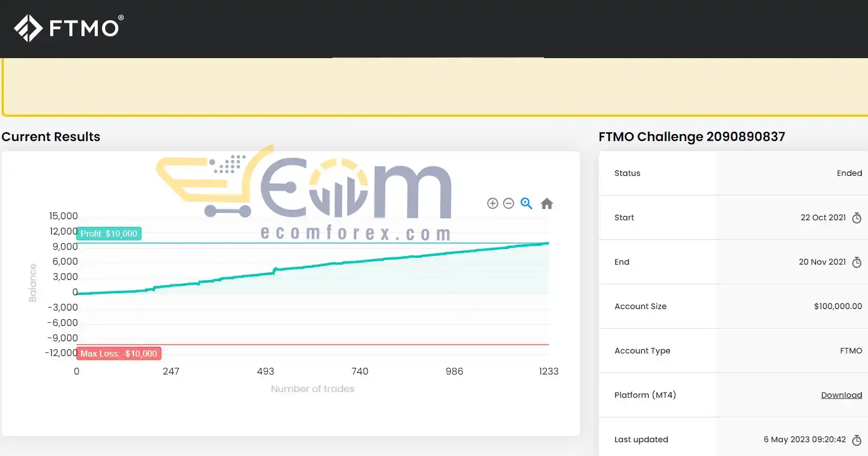Select the Current Results heading
The image size is (868, 456).
(x=51, y=137)
